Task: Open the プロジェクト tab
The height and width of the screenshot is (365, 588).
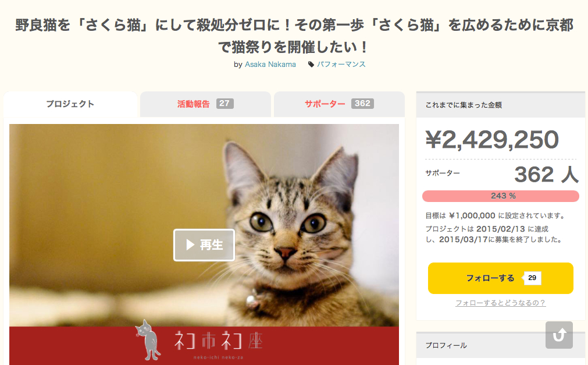Action: (x=70, y=104)
